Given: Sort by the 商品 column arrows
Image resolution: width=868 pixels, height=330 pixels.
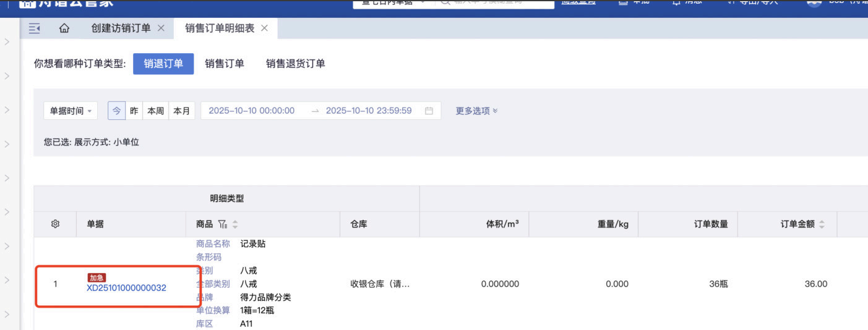Looking at the screenshot, I should coord(235,224).
